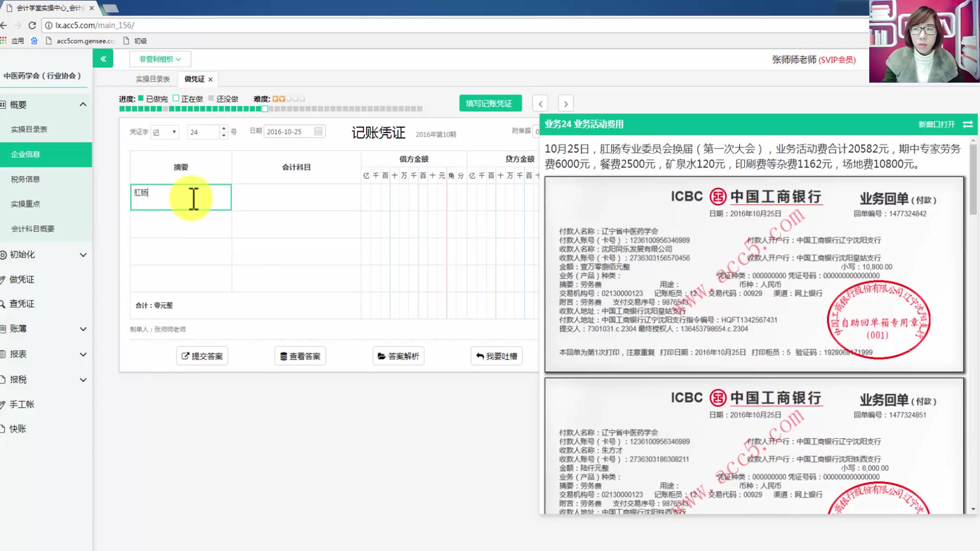Viewport: 980px width, 551px height.
Task: Click difficulty star rating
Action: [x=288, y=99]
